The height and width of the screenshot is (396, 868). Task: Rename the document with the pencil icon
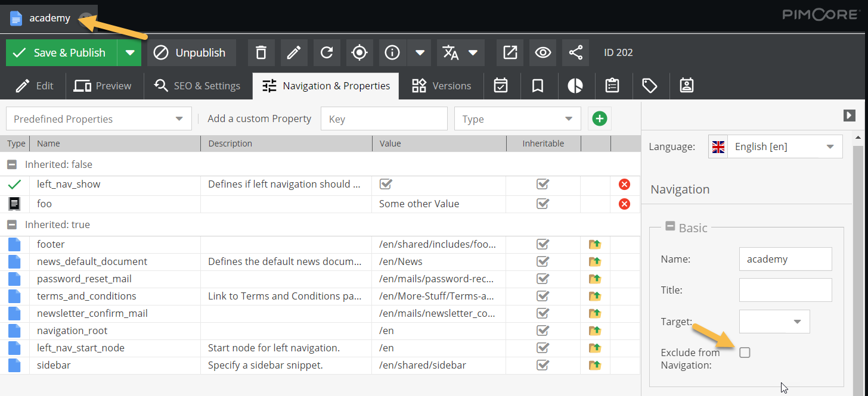coord(294,52)
